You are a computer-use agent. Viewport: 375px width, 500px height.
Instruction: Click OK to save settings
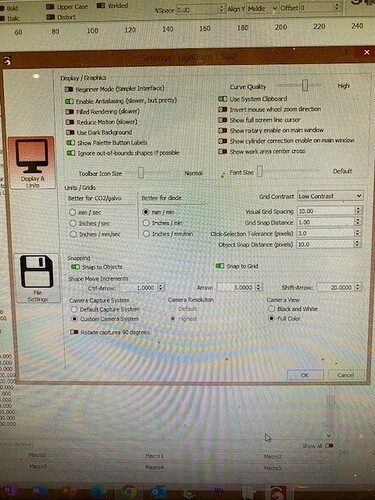click(305, 375)
